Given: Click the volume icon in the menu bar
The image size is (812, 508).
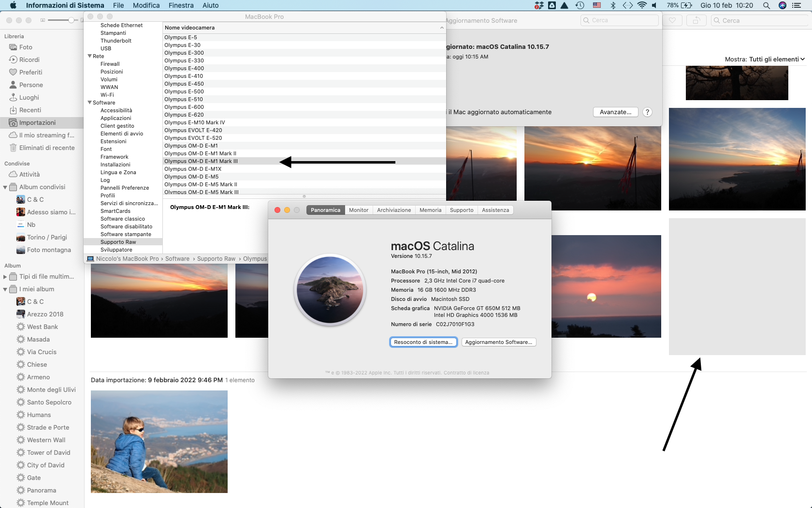Looking at the screenshot, I should (654, 5).
